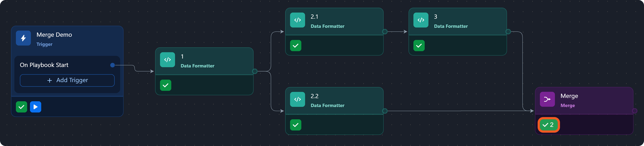Screen dimensions: 644x146
Task: Click the On Playbook Start output port
Action: [x=112, y=65]
